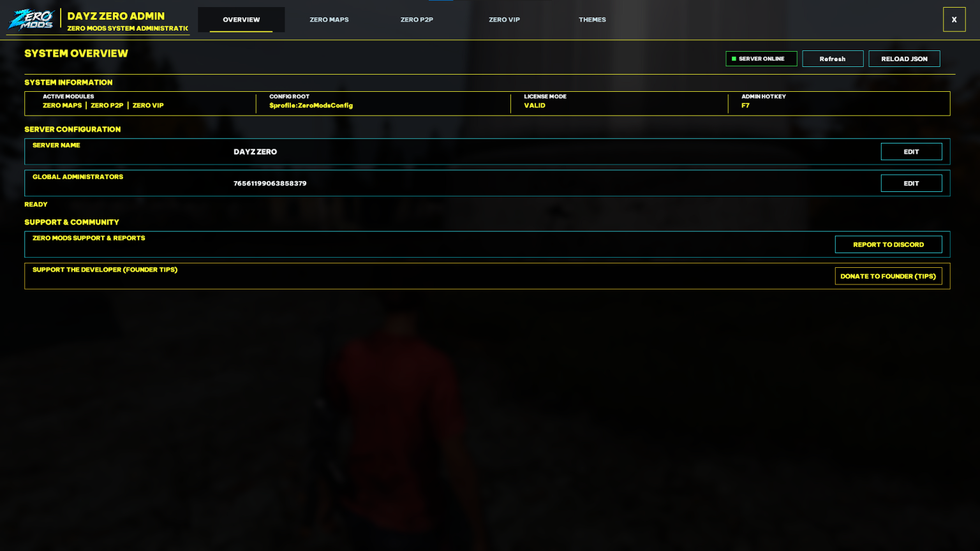Viewport: 980px width, 551px height.
Task: Click the $profile:ZeroModsConfig config root value
Action: [311, 105]
